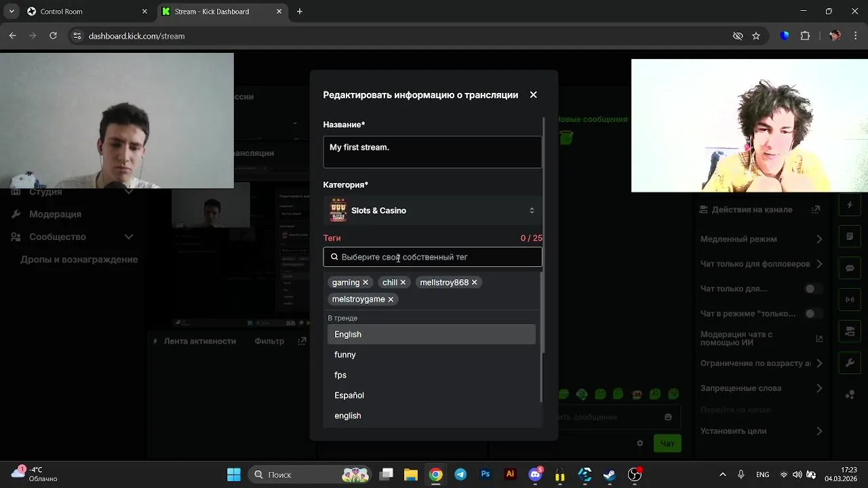Open Steam from the taskbar
Viewport: 868px width, 488px height.
tap(610, 474)
